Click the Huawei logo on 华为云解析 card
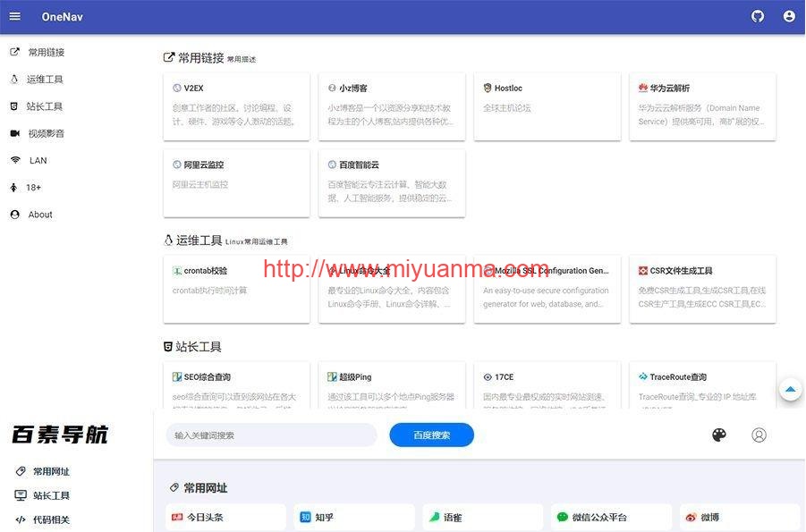806x532 pixels. 642,88
